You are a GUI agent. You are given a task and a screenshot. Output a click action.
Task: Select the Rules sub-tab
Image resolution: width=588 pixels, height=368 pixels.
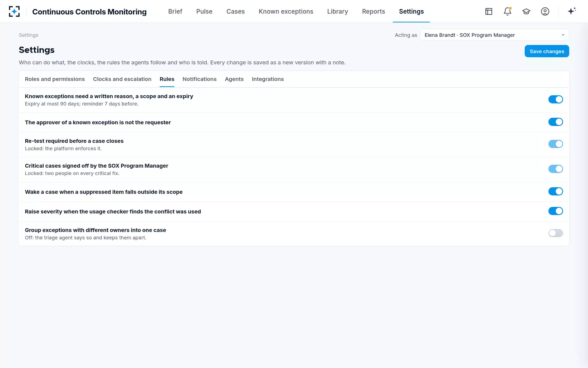[167, 79]
